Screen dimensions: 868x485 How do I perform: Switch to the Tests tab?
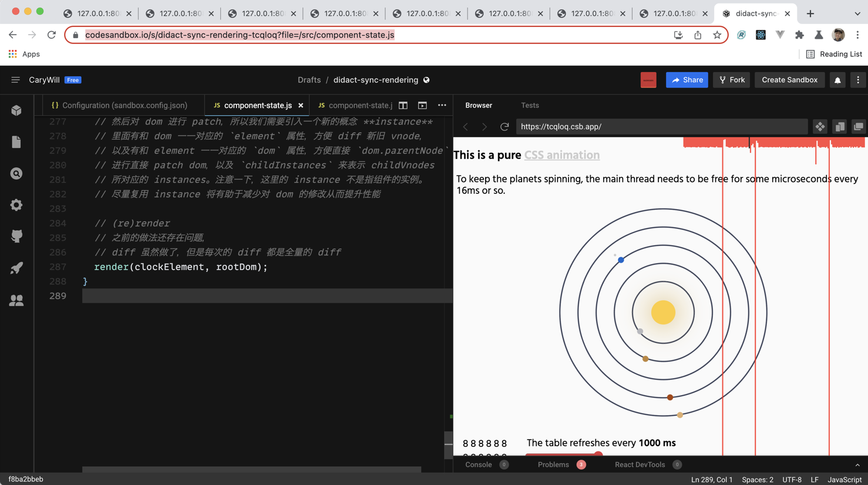pyautogui.click(x=530, y=105)
